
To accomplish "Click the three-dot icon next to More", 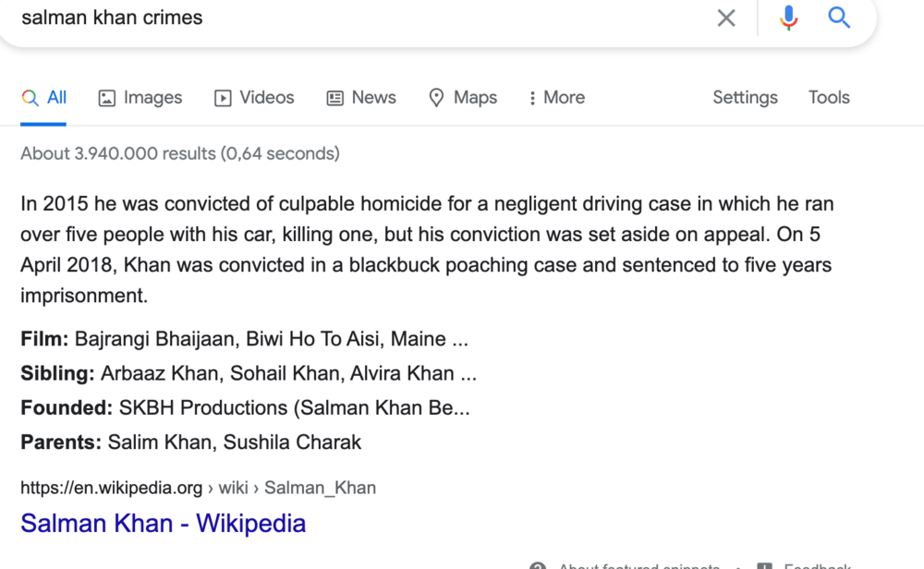I will [533, 98].
